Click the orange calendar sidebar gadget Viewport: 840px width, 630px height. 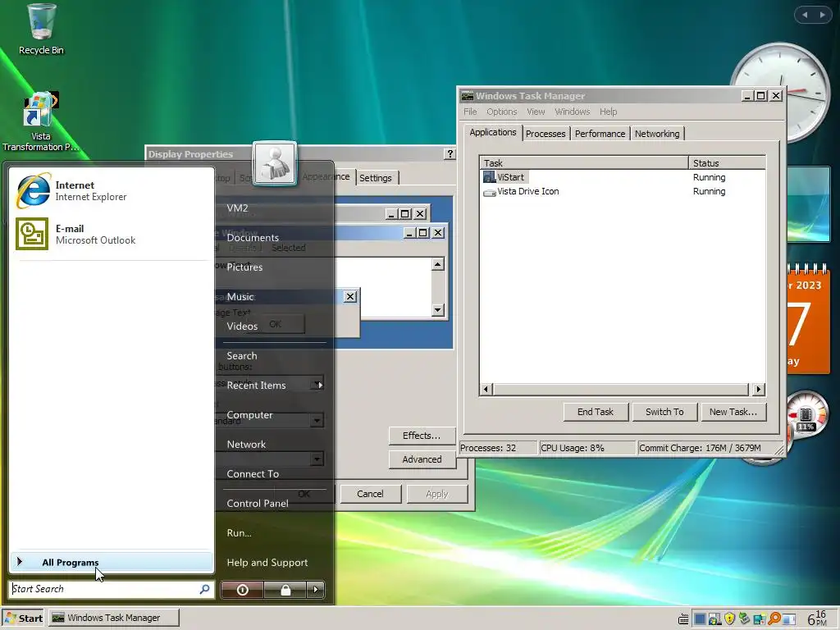808,319
